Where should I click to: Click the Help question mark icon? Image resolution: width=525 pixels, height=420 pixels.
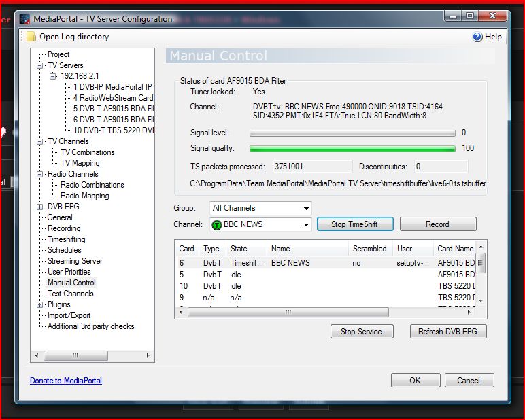(477, 37)
